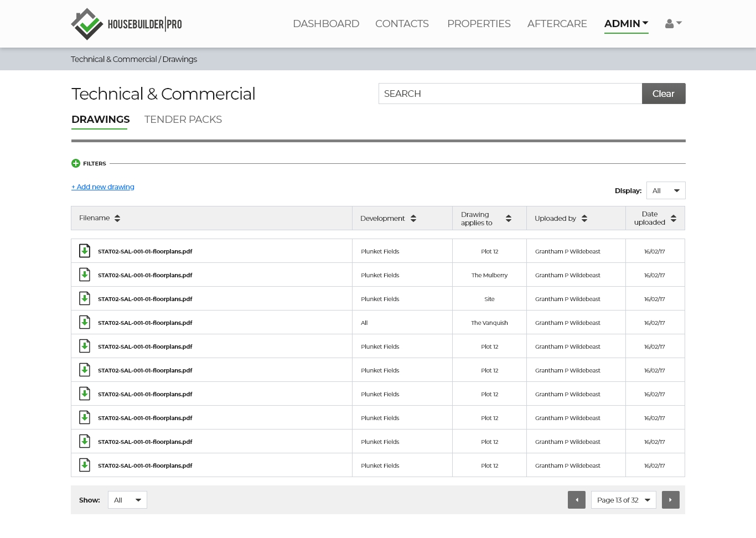Click the HouseBuilder Pro logo

pyautogui.click(x=126, y=24)
